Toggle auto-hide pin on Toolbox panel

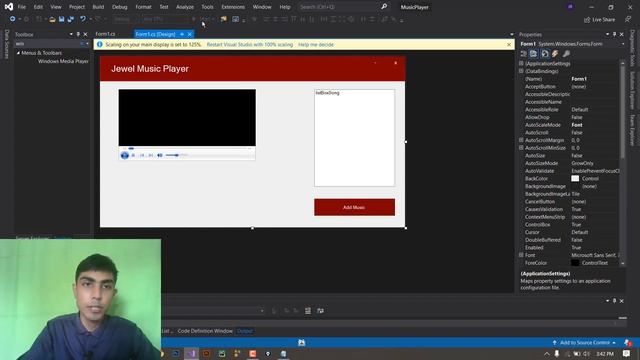point(78,34)
